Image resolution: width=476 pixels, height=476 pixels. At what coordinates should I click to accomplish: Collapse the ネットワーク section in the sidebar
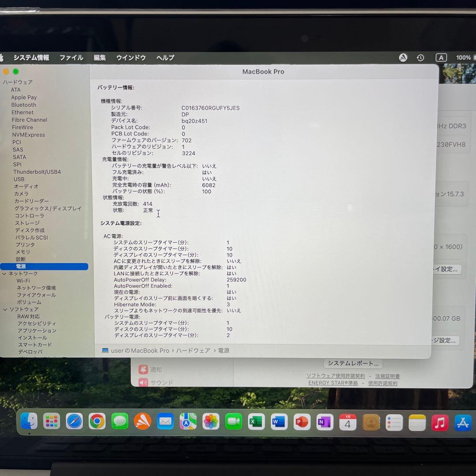click(x=4, y=273)
